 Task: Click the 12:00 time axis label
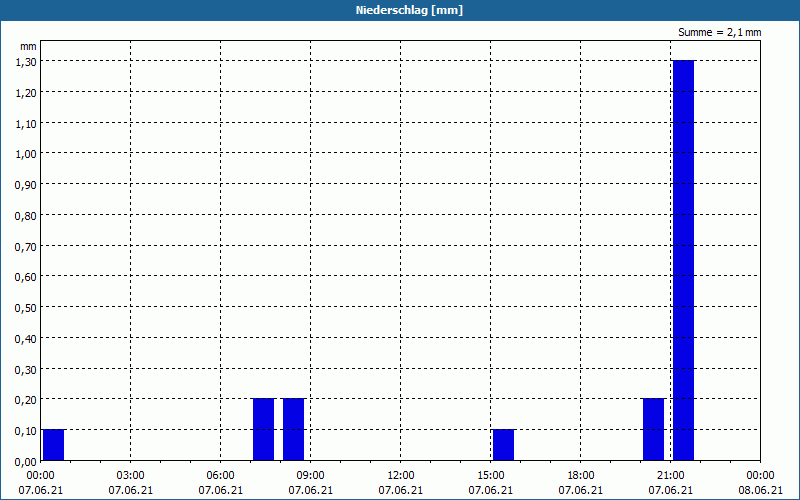click(401, 476)
